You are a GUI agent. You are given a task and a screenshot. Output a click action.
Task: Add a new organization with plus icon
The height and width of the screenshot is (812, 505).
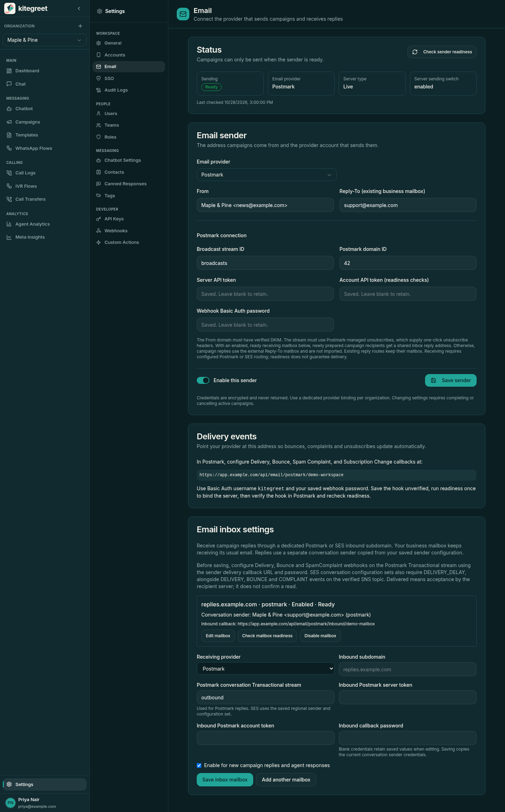click(x=80, y=26)
